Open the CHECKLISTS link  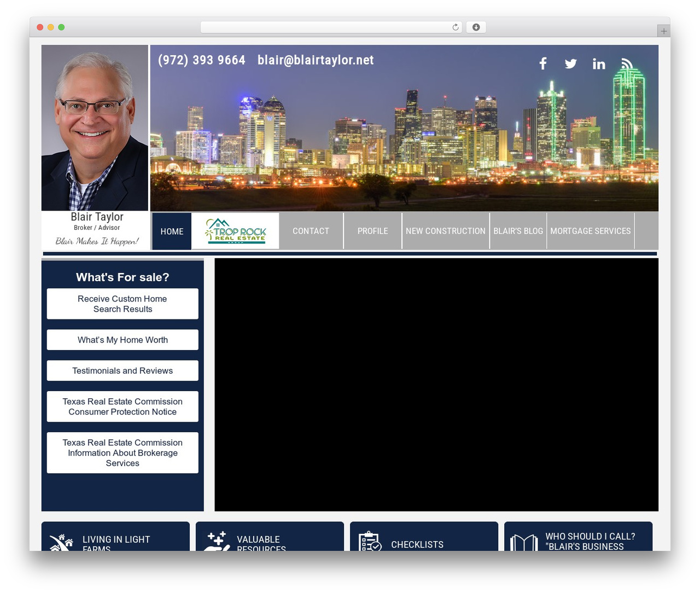click(x=417, y=545)
